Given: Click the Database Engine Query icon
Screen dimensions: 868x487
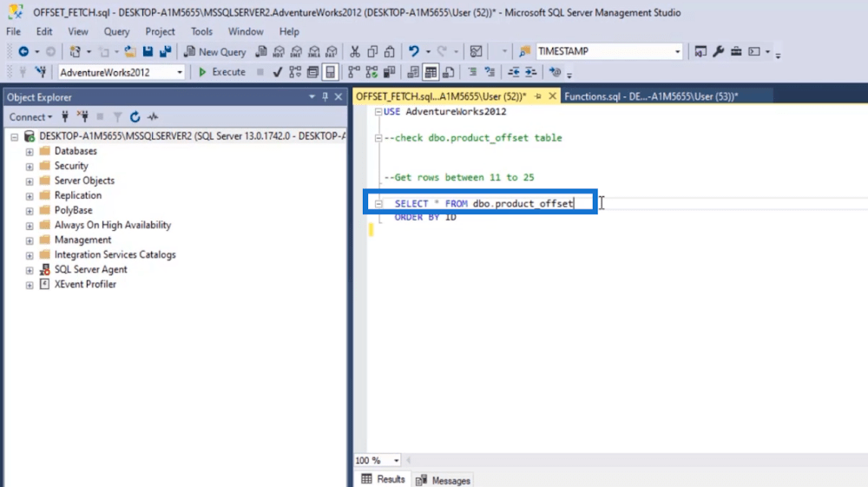Looking at the screenshot, I should (x=261, y=51).
